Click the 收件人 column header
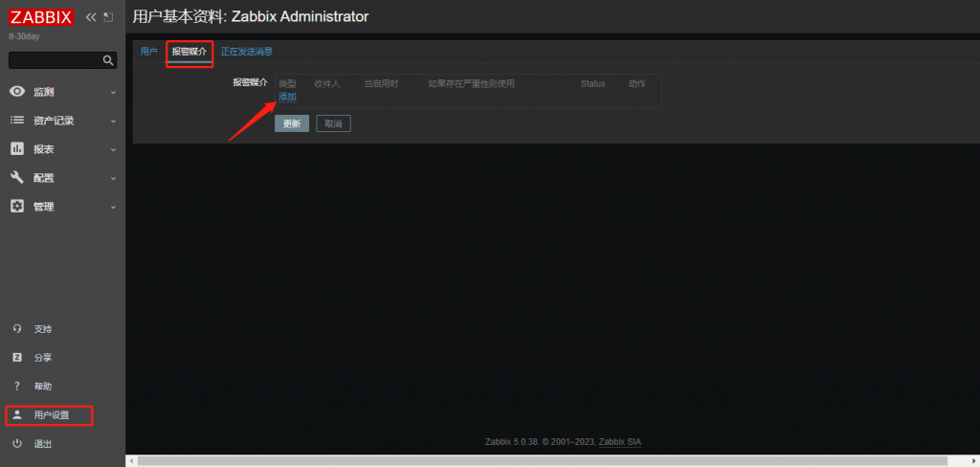Image resolution: width=980 pixels, height=467 pixels. coord(327,84)
